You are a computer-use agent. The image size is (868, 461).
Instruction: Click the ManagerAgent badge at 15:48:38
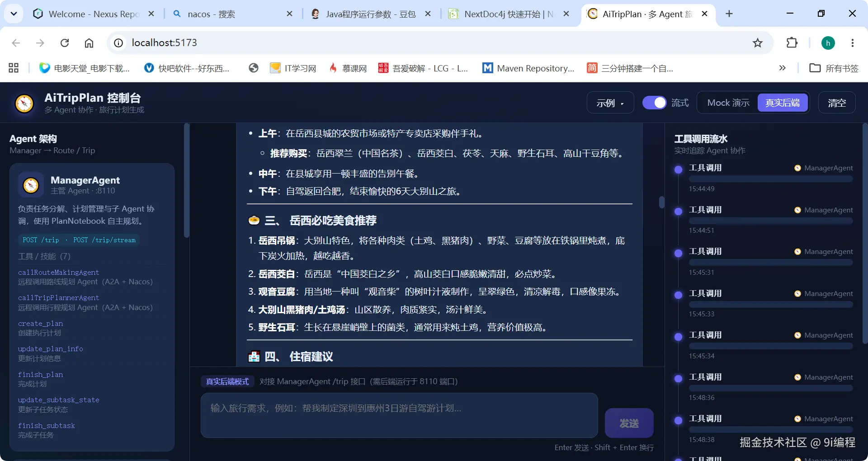(824, 419)
